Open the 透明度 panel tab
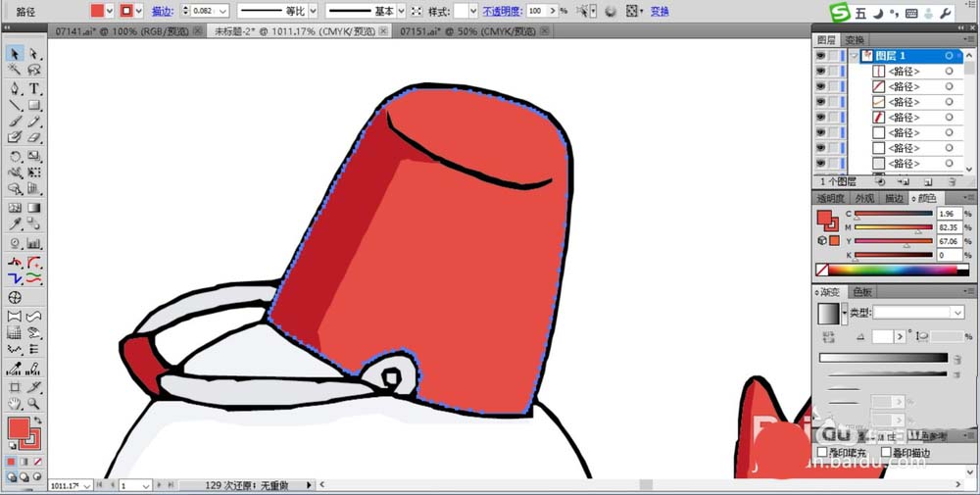 tap(831, 198)
